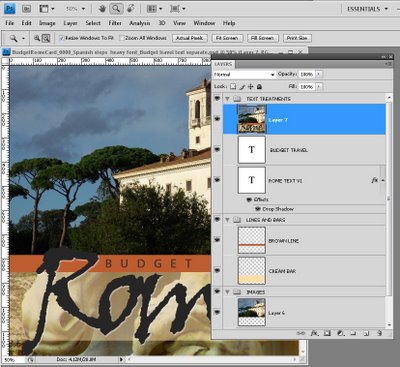The image size is (400, 367).
Task: Add a layer style using fx icon at panel bottom
Action: (x=314, y=333)
